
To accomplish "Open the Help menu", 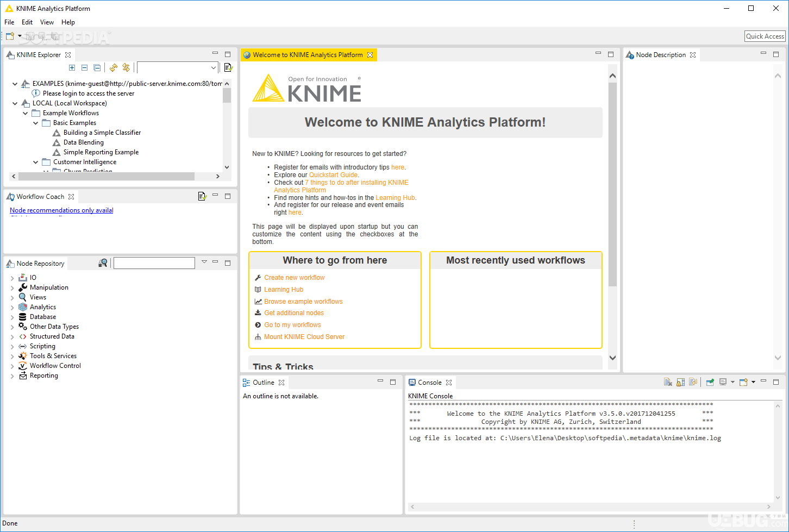I will pos(68,22).
